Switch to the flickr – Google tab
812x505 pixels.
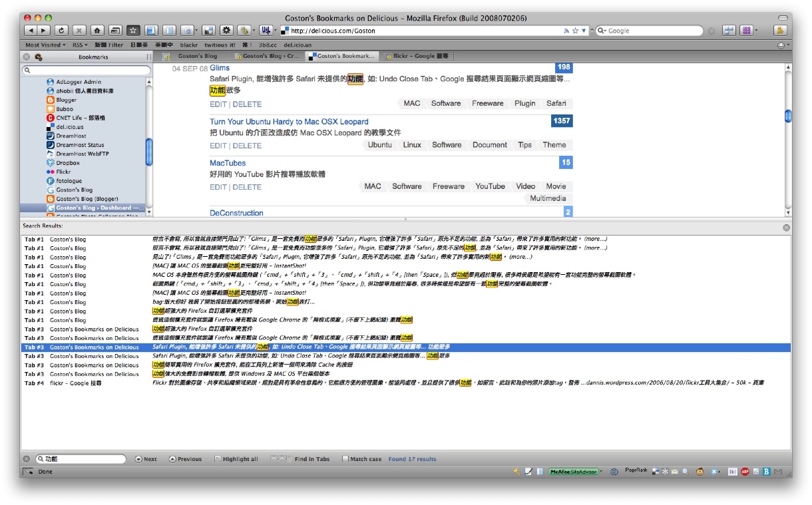point(416,57)
